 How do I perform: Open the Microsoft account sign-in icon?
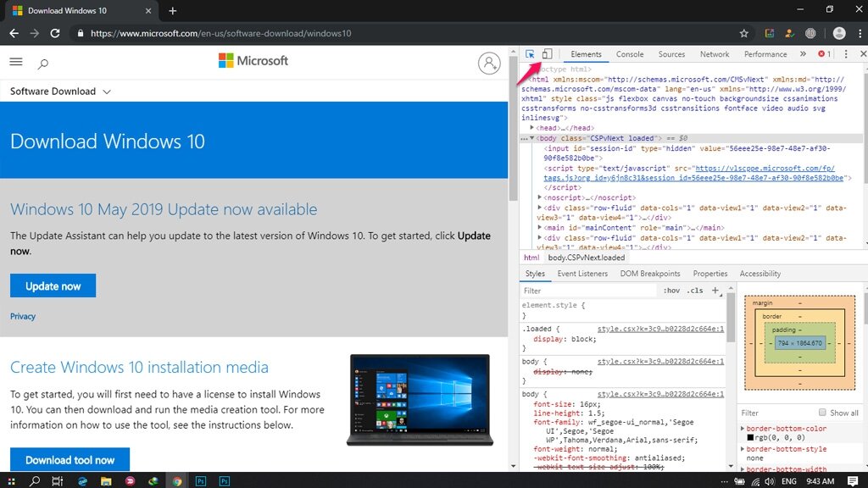tap(489, 63)
